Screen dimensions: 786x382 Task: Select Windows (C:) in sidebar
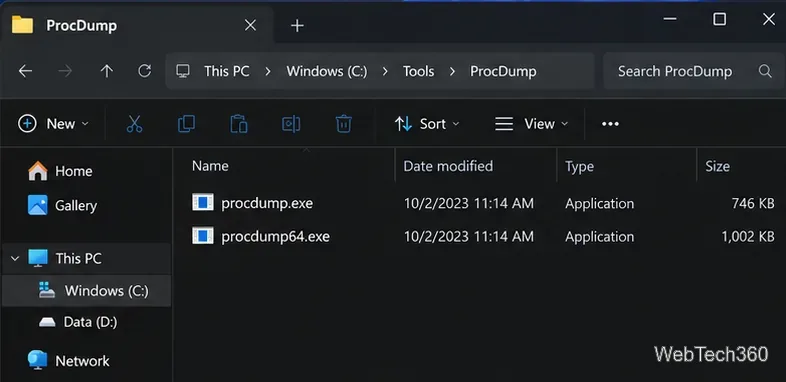tap(86, 291)
